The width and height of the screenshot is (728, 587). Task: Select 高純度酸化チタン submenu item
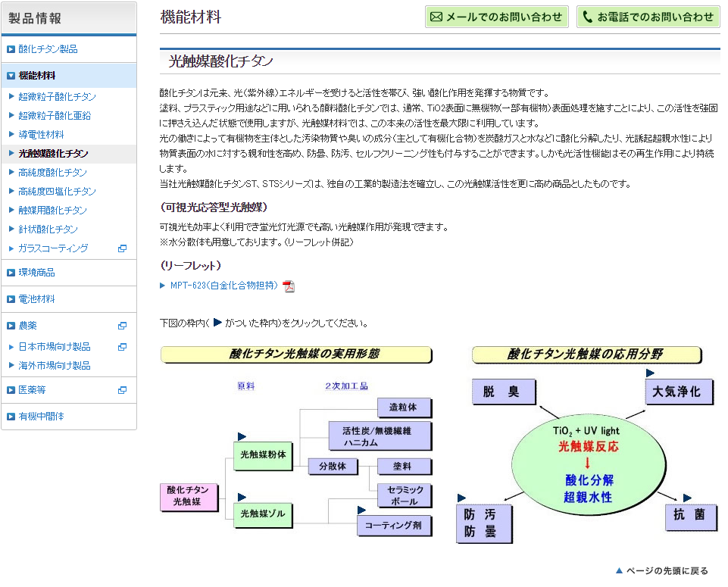click(x=52, y=173)
